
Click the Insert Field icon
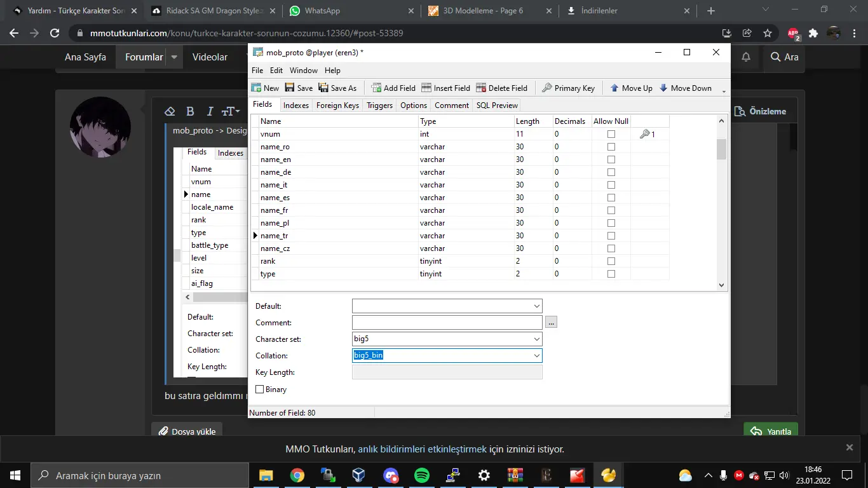(x=426, y=88)
